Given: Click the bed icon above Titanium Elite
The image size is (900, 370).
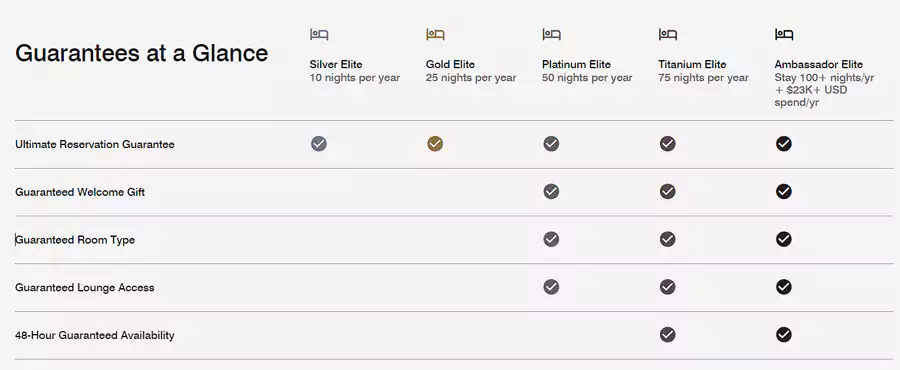Looking at the screenshot, I should tap(668, 34).
